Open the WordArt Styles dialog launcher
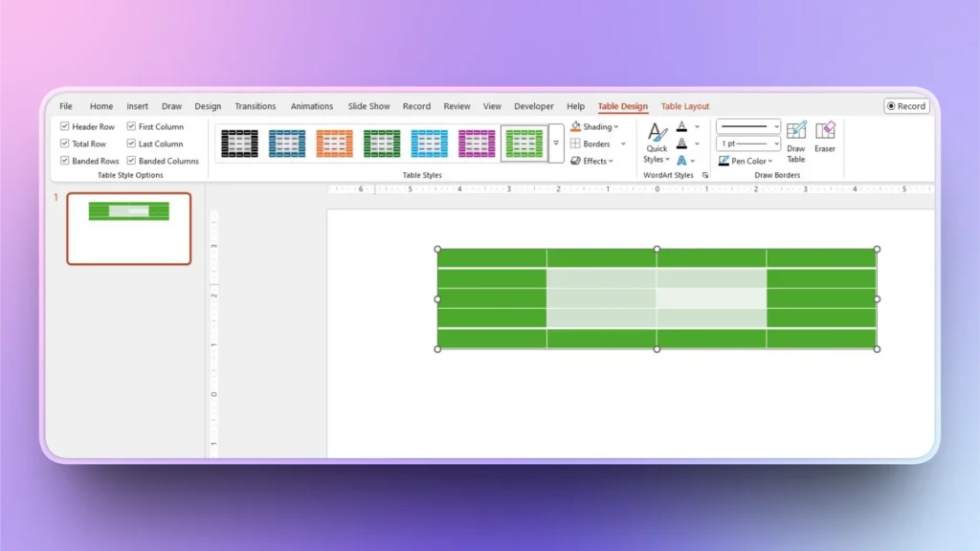 coord(705,175)
